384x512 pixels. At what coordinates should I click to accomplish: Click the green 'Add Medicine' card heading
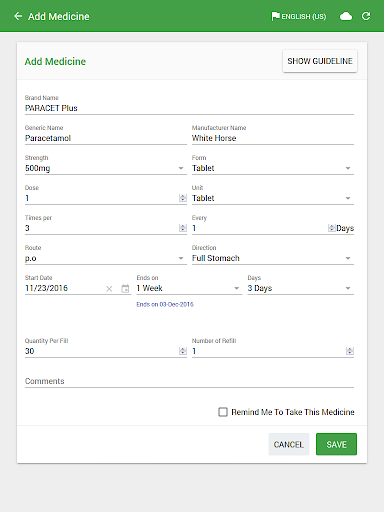pyautogui.click(x=55, y=61)
